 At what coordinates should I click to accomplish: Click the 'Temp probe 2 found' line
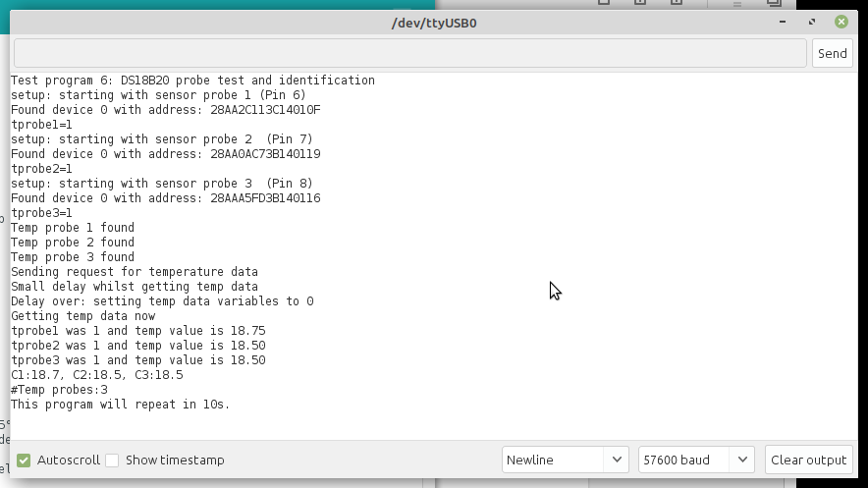(73, 243)
